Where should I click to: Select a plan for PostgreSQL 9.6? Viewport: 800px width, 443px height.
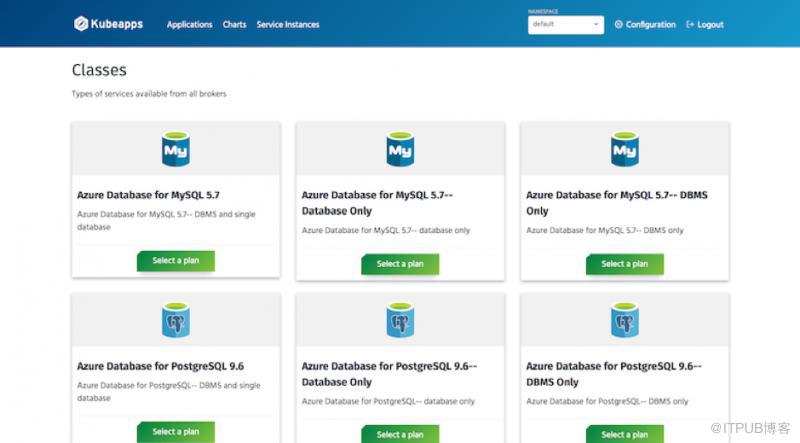(x=176, y=432)
